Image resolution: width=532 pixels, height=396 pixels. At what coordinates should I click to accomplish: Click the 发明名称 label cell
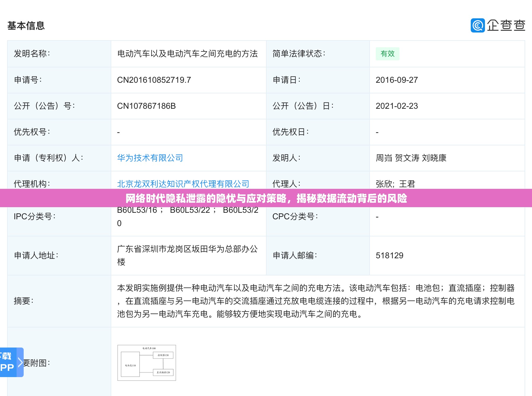(59, 54)
